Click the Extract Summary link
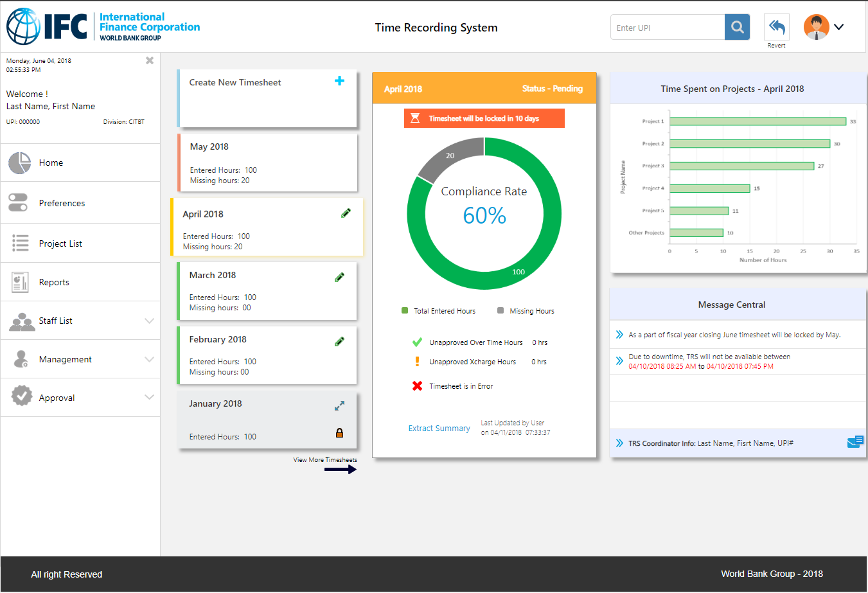Image resolution: width=868 pixels, height=593 pixels. [x=439, y=429]
